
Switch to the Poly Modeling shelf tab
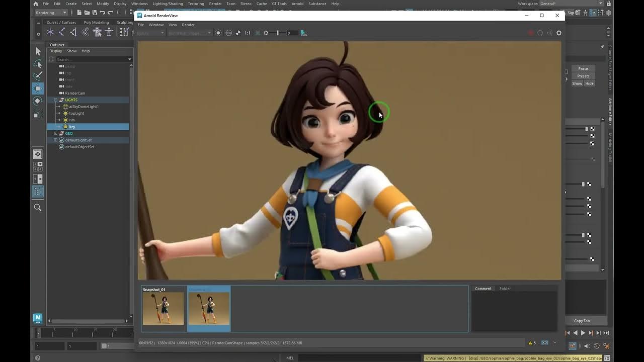click(x=96, y=22)
